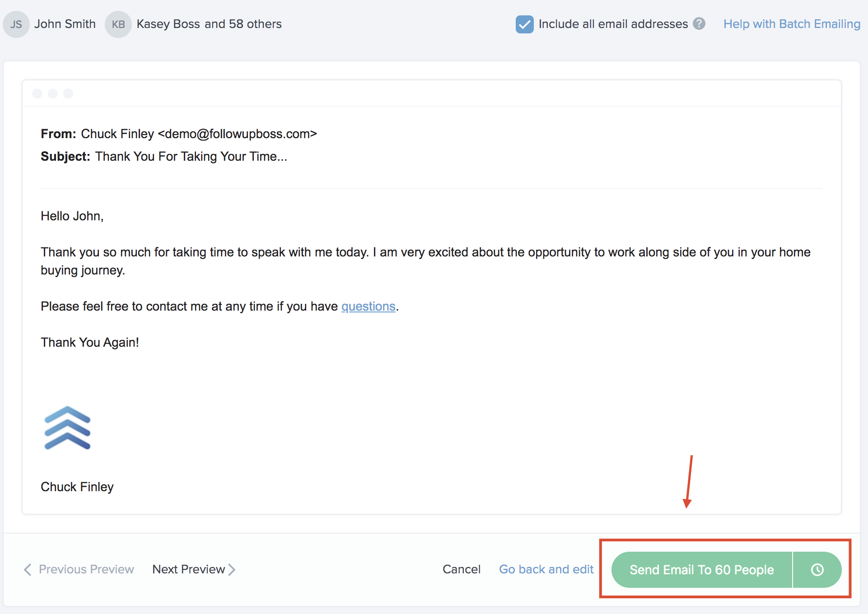Go to the previous email preview
The image size is (868, 614).
pyautogui.click(x=86, y=569)
